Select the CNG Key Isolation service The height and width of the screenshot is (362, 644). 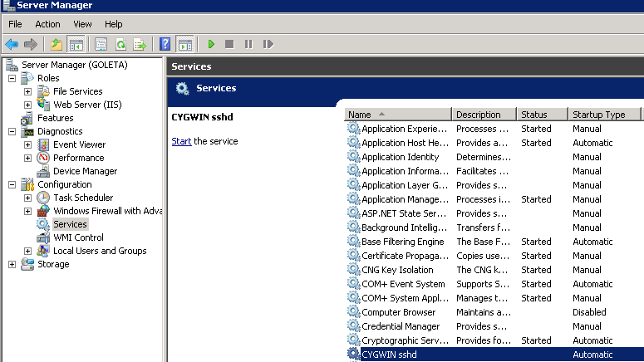pos(397,270)
